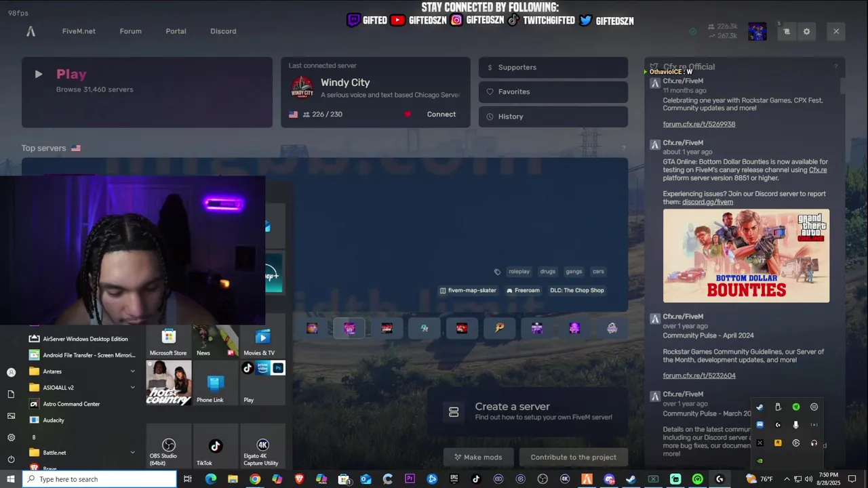Click the FiveM logo in the top-left corner
Screen dimensions: 868x488
coord(31,31)
